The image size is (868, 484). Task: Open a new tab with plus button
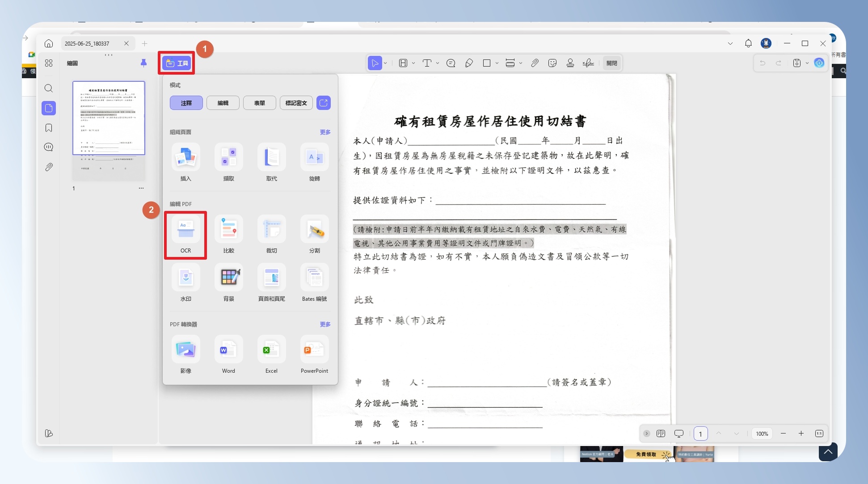point(144,43)
